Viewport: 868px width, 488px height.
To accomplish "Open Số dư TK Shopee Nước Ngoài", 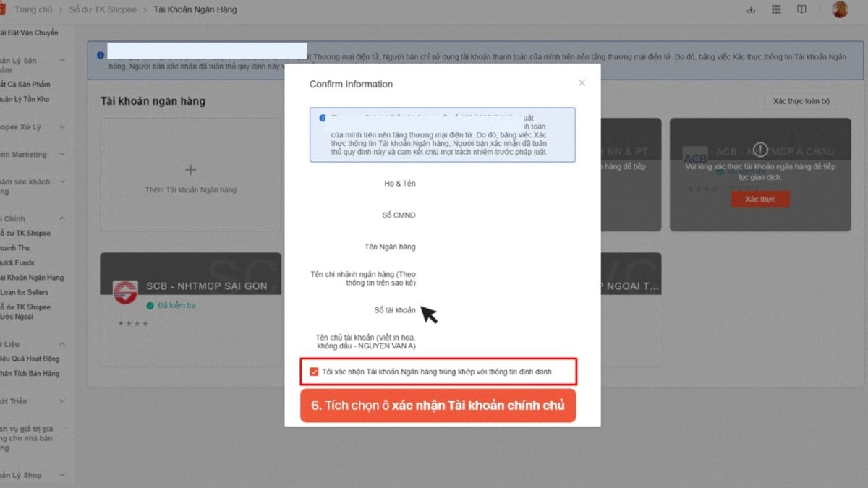I will (x=25, y=312).
